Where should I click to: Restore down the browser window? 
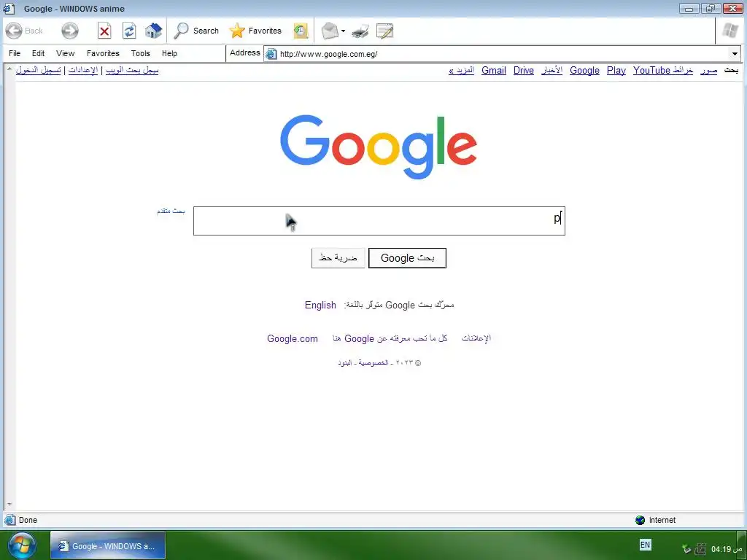point(711,8)
